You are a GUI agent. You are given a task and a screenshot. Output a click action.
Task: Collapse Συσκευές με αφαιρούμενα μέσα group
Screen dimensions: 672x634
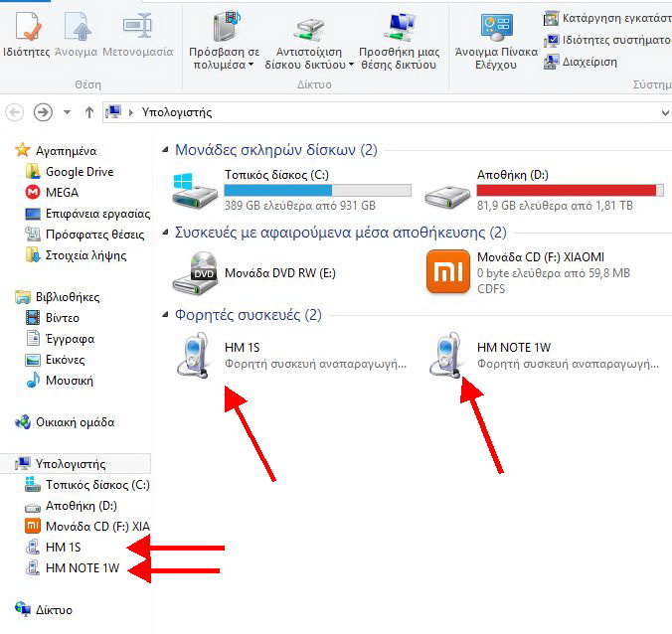[165, 233]
